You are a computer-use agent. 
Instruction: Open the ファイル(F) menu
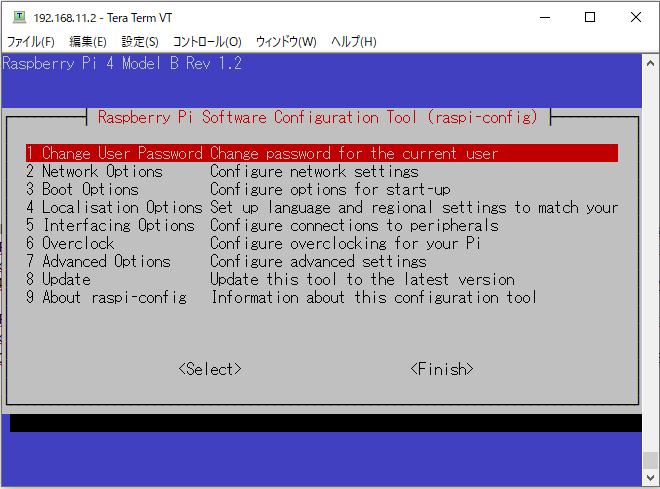click(x=31, y=42)
